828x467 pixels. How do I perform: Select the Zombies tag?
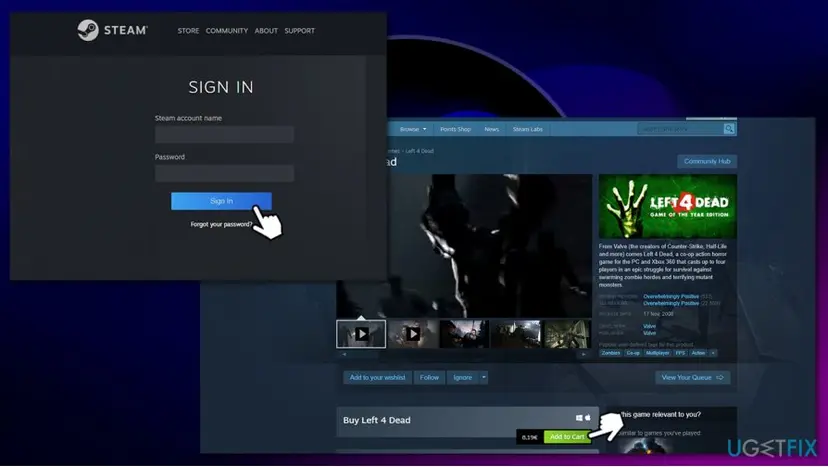(610, 353)
